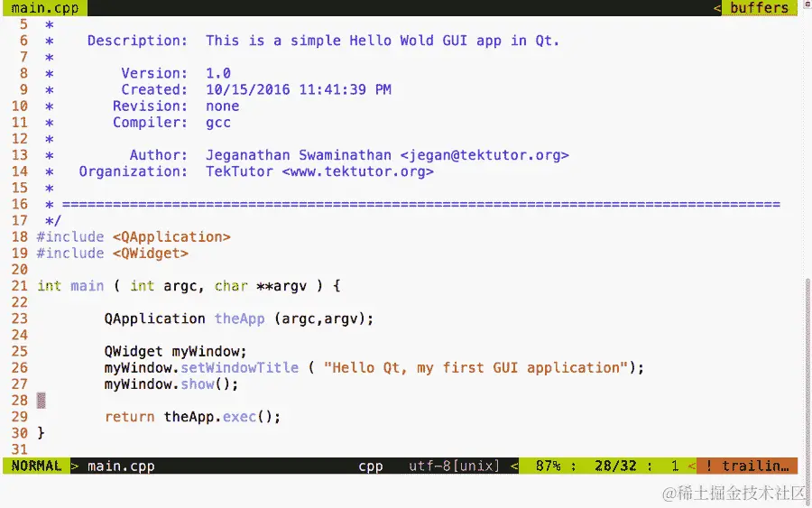The height and width of the screenshot is (508, 812).
Task: Click utf-8[unix] encoding indicator
Action: (454, 466)
